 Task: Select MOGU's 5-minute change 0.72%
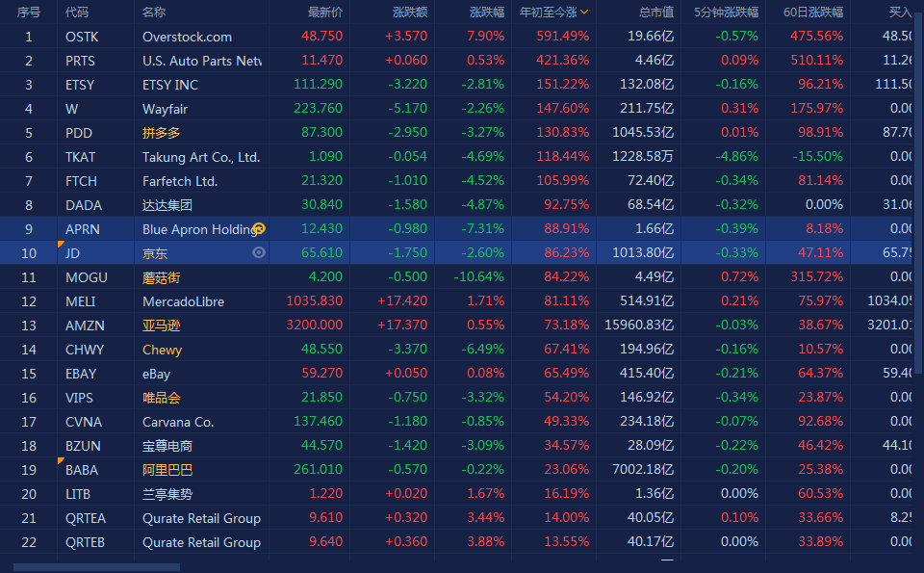[x=739, y=276]
